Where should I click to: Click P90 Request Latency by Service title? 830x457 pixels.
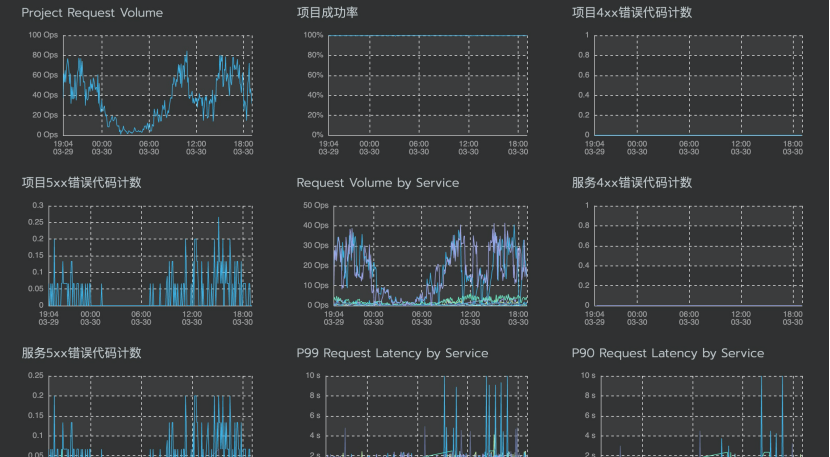click(667, 353)
